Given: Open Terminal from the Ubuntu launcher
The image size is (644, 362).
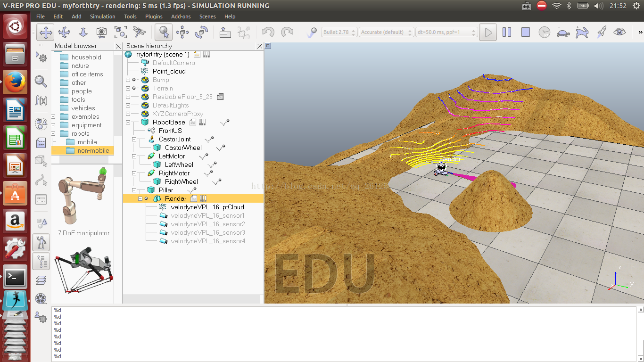Looking at the screenshot, I should 15,278.
